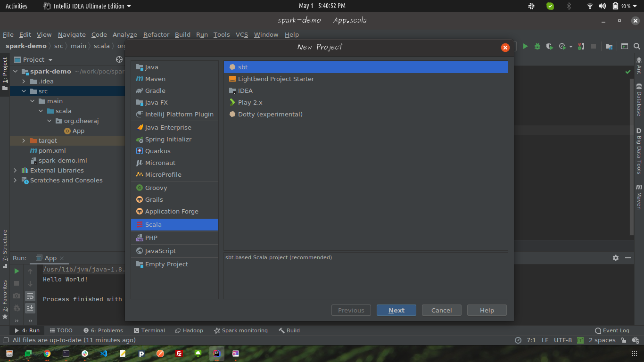Open the profiler run options dropdown arrow

click(570, 46)
